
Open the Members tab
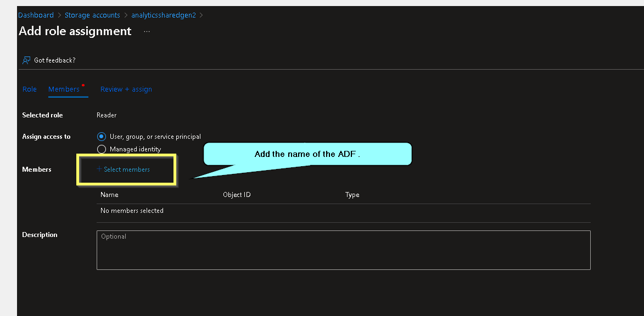64,89
